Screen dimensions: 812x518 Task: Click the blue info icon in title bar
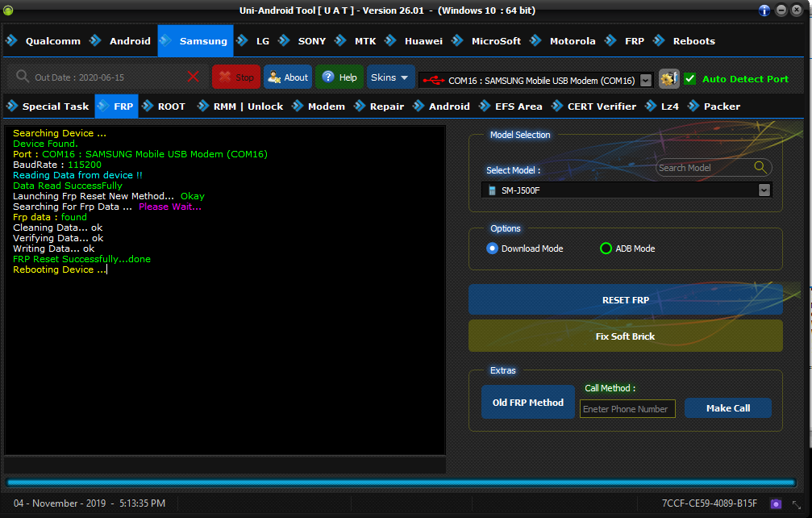pyautogui.click(x=764, y=10)
